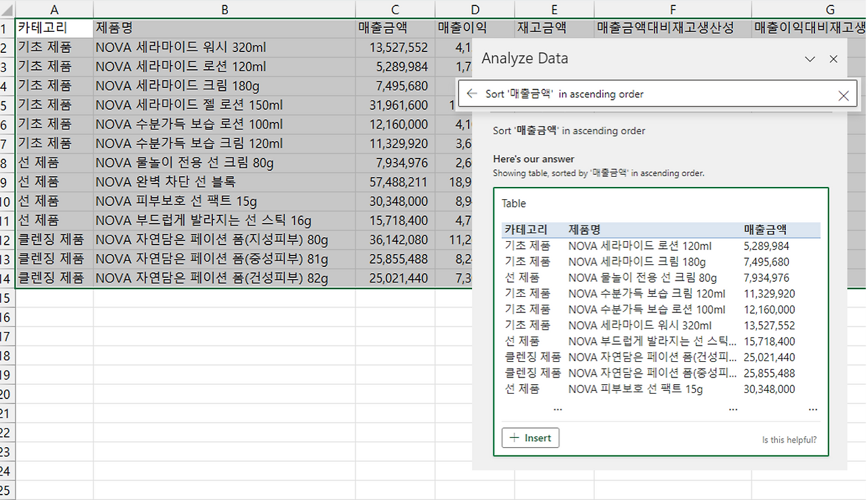Clear the Analyze Data query box
Screen dimensions: 868x500
[x=843, y=96]
